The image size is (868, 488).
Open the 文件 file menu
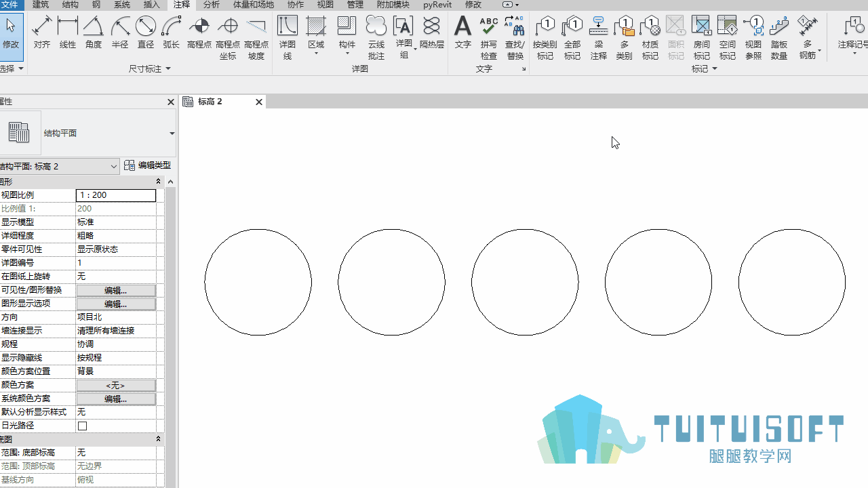[x=10, y=5]
